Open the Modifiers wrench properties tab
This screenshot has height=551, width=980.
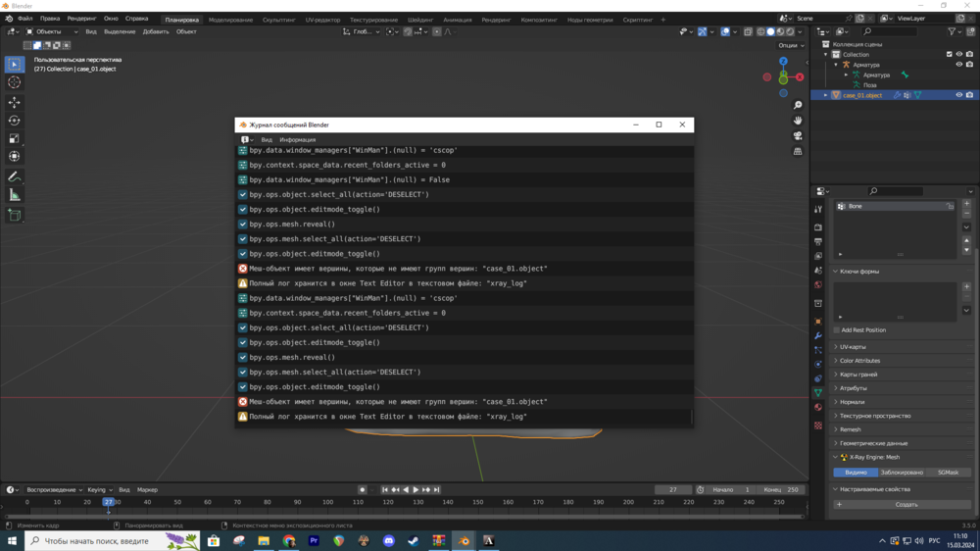(x=818, y=336)
